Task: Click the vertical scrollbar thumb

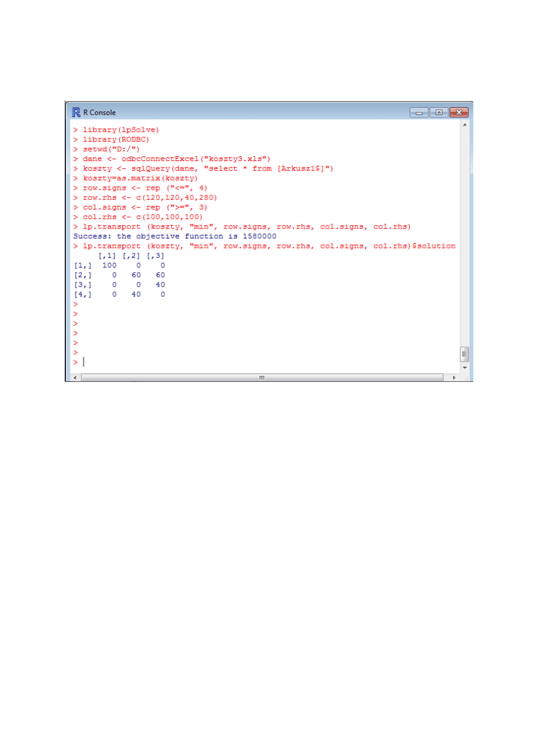Action: (x=464, y=354)
